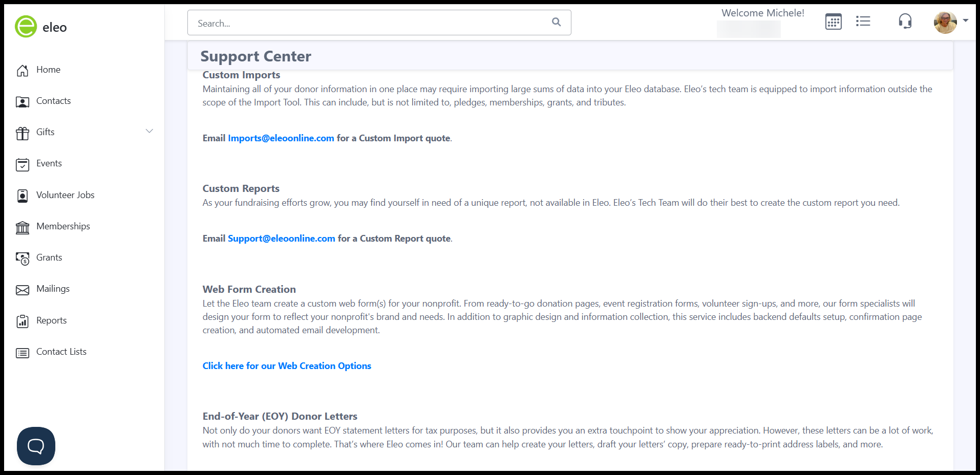Open the task list icon in header
This screenshot has width=980, height=475.
pyautogui.click(x=863, y=21)
